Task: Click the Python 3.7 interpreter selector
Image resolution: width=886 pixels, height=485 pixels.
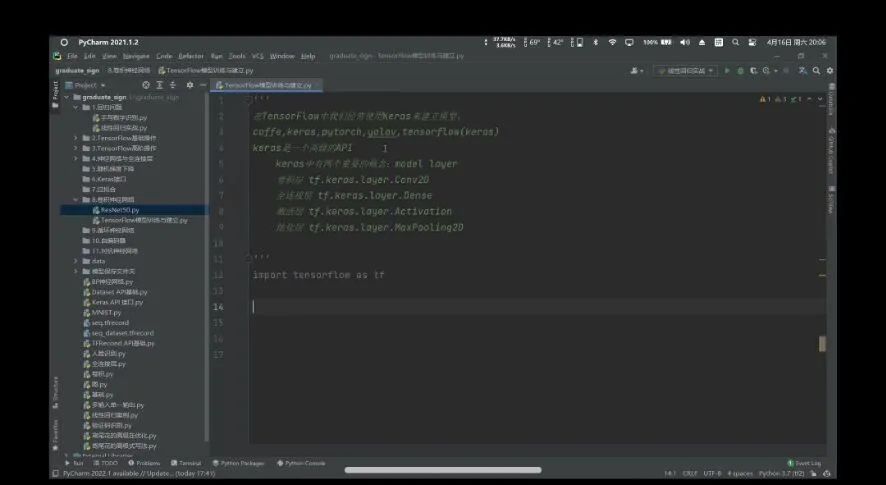Action: pyautogui.click(x=782, y=474)
